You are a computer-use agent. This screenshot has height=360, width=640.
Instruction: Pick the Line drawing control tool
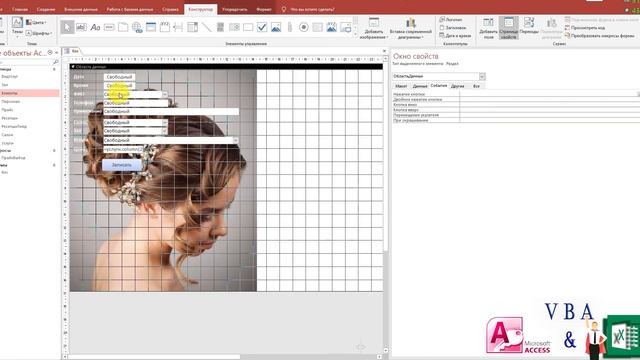point(206,27)
